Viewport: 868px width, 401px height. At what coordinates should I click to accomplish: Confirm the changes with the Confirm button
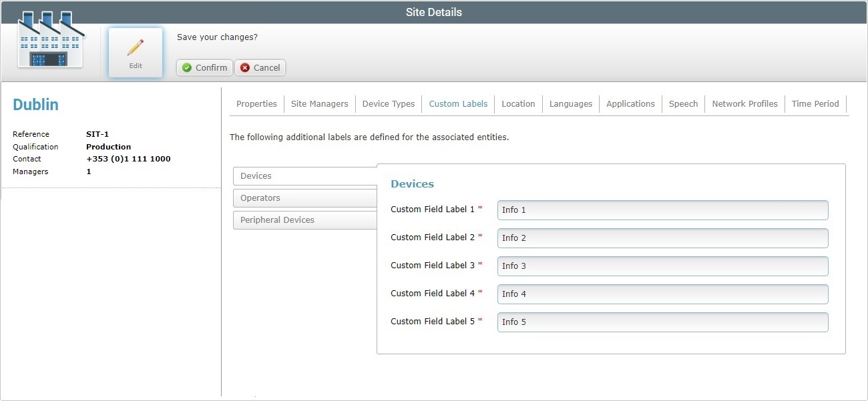204,67
